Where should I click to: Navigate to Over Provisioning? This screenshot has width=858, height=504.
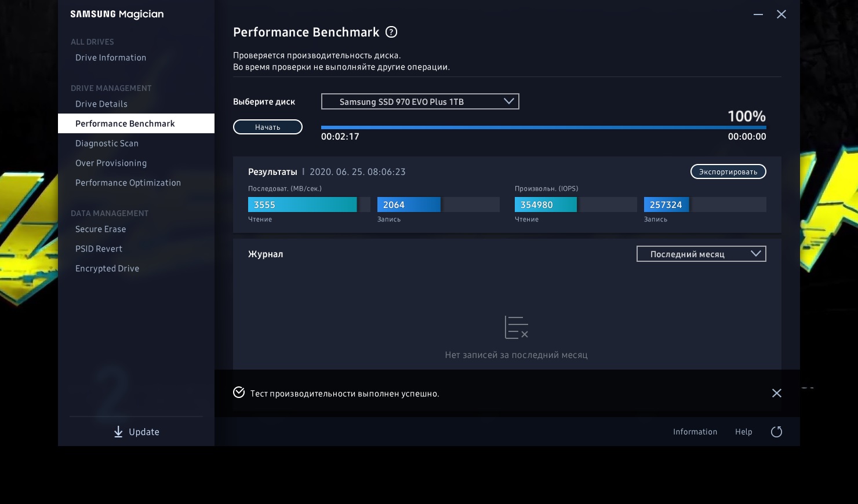click(111, 163)
